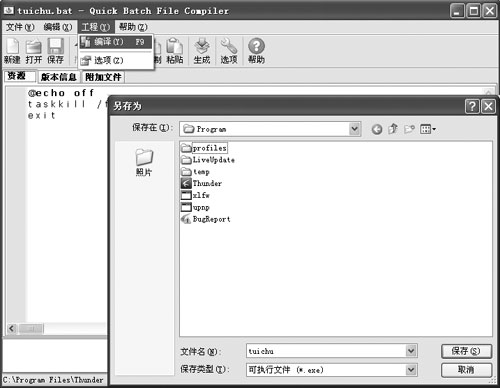Image resolution: width=500 pixels, height=388 pixels.
Task: Go up one folder level in Save dialog
Action: [393, 129]
